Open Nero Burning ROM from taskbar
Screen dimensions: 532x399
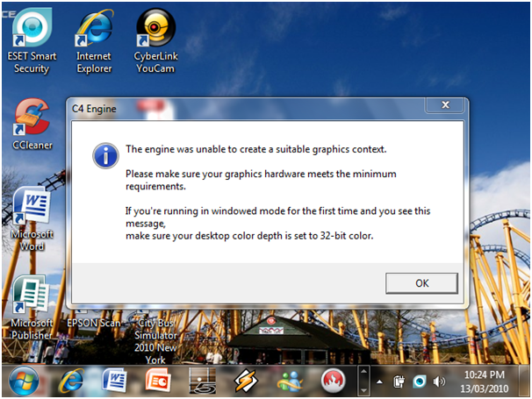pos(334,381)
